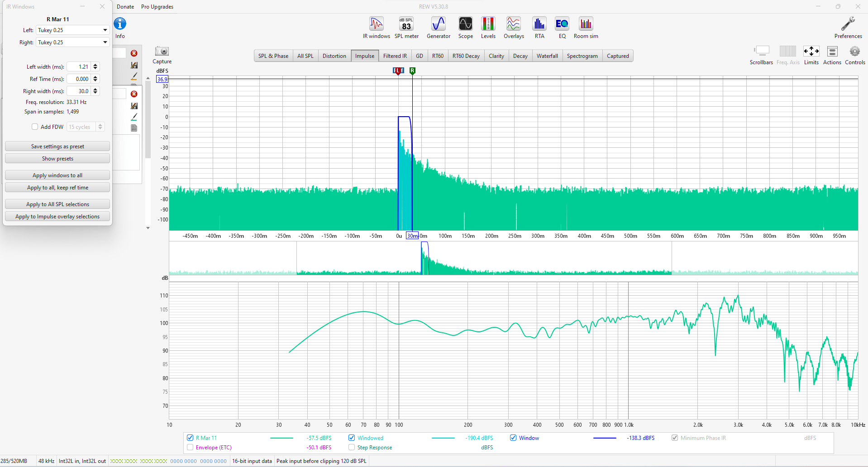Open notes icon for second measurement

[134, 128]
